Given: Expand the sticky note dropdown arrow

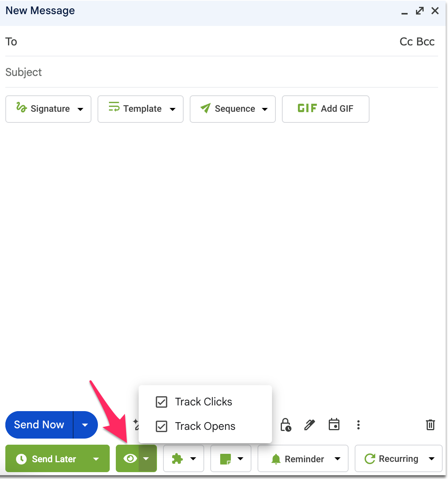Looking at the screenshot, I should [240, 459].
